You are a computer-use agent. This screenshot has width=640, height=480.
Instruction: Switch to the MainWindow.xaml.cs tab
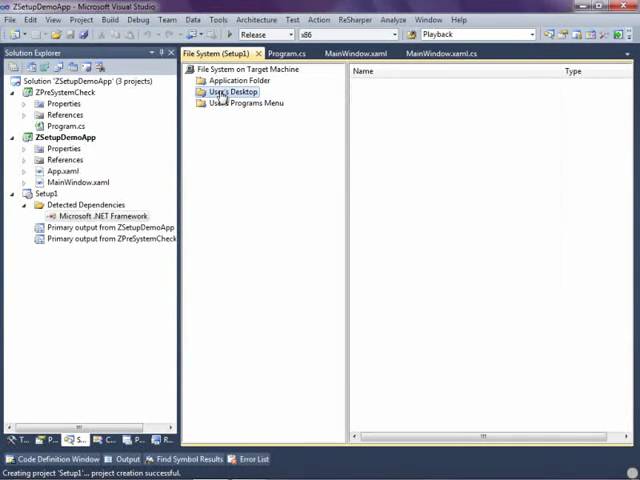[442, 53]
